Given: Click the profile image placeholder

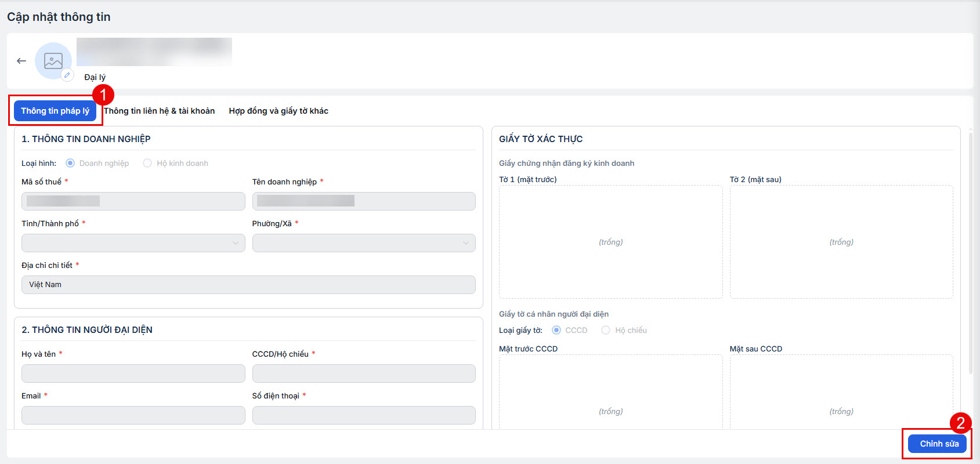Looking at the screenshot, I should pyautogui.click(x=53, y=61).
